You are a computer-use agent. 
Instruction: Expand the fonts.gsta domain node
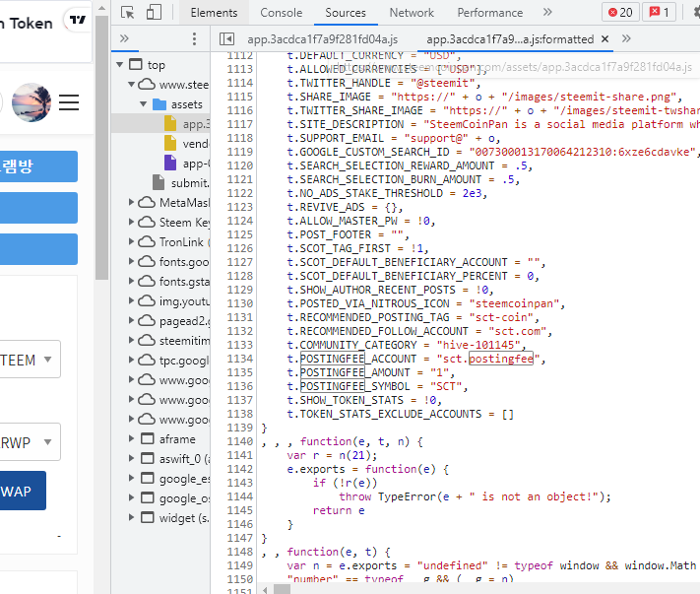131,281
